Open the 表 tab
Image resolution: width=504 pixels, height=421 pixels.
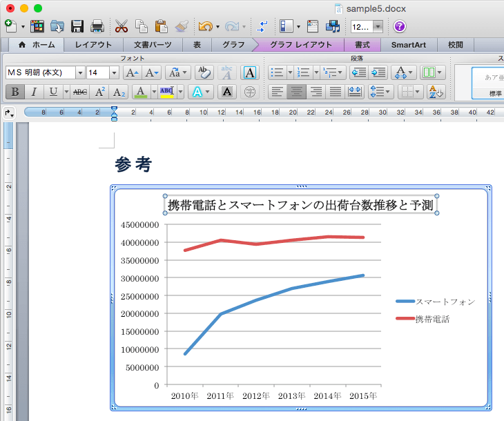click(197, 45)
